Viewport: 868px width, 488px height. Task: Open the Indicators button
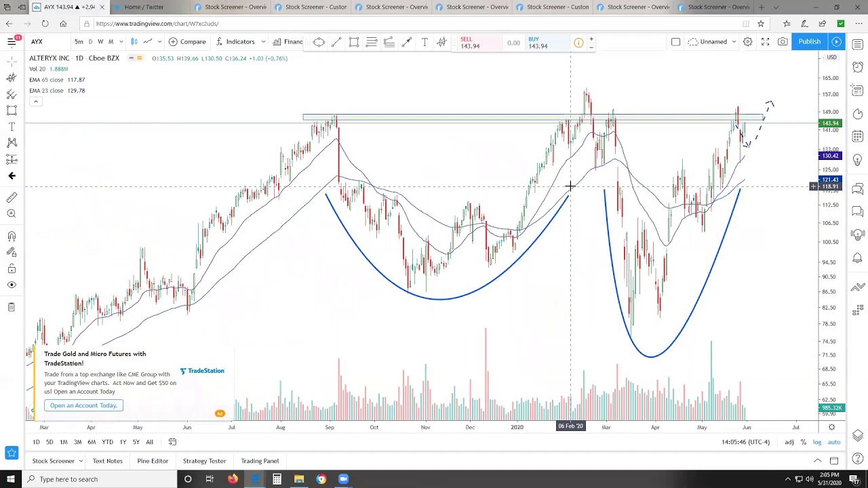click(235, 42)
